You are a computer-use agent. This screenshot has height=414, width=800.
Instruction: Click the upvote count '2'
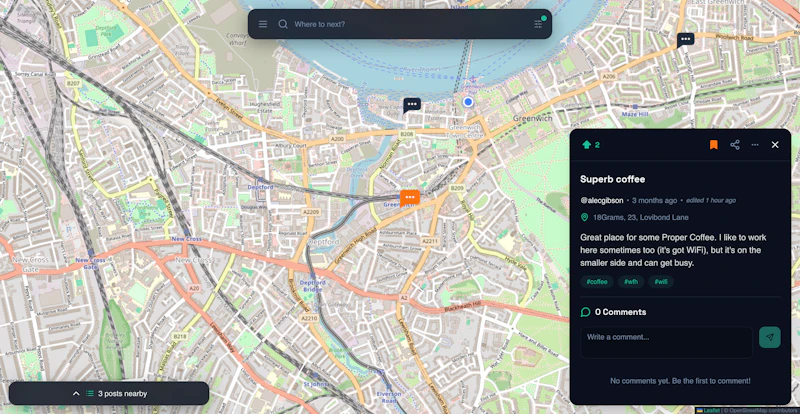point(597,145)
